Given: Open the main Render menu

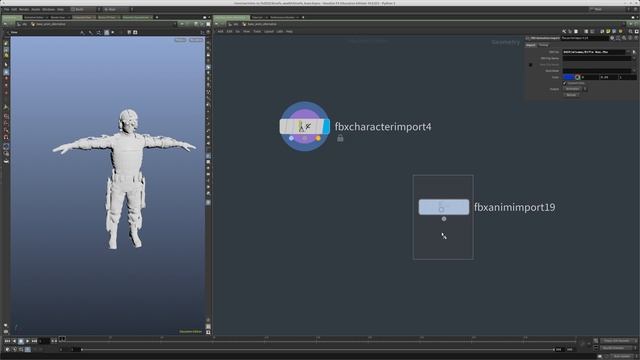Looking at the screenshot, I should [24, 9].
